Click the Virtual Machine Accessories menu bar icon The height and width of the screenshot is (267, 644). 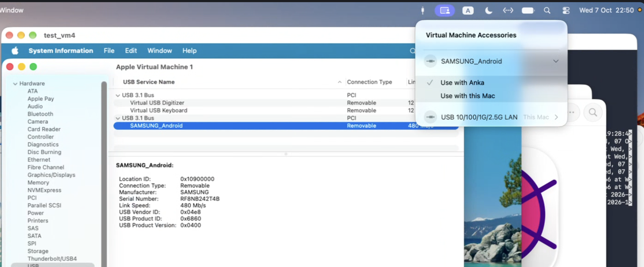click(x=445, y=10)
